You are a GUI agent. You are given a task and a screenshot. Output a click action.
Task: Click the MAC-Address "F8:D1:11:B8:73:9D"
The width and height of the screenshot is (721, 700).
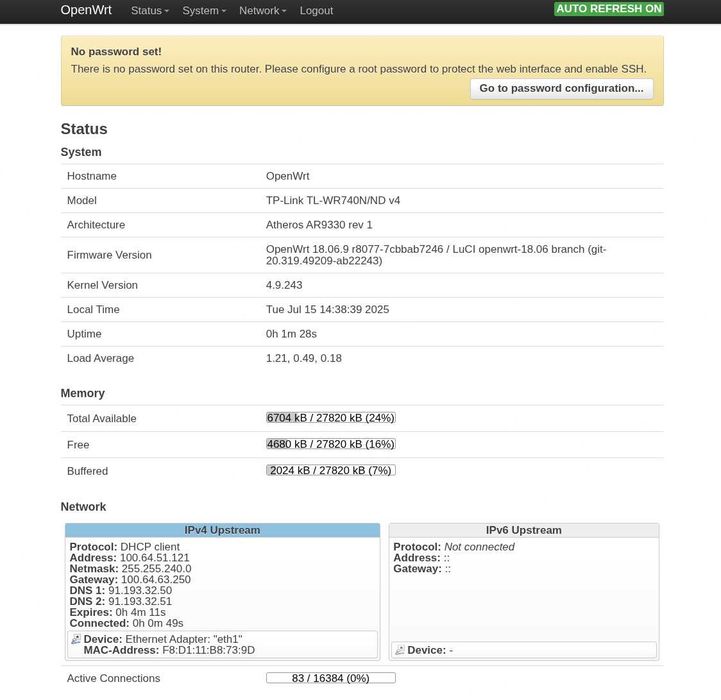(208, 650)
